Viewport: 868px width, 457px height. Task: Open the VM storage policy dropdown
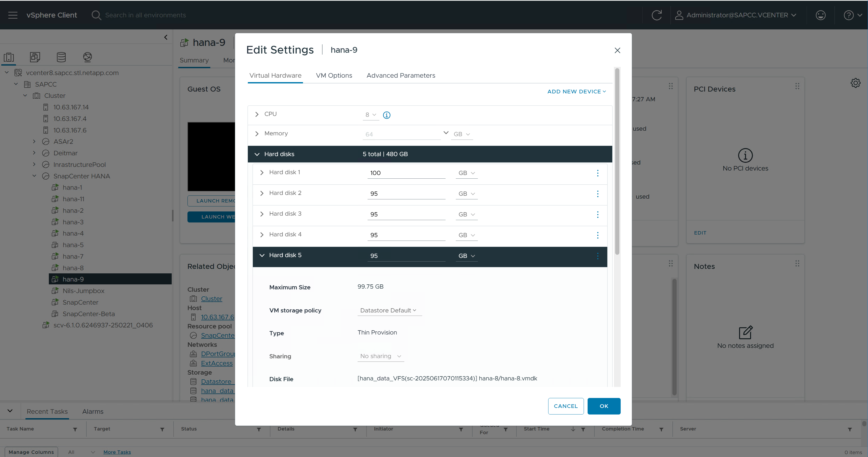point(388,311)
